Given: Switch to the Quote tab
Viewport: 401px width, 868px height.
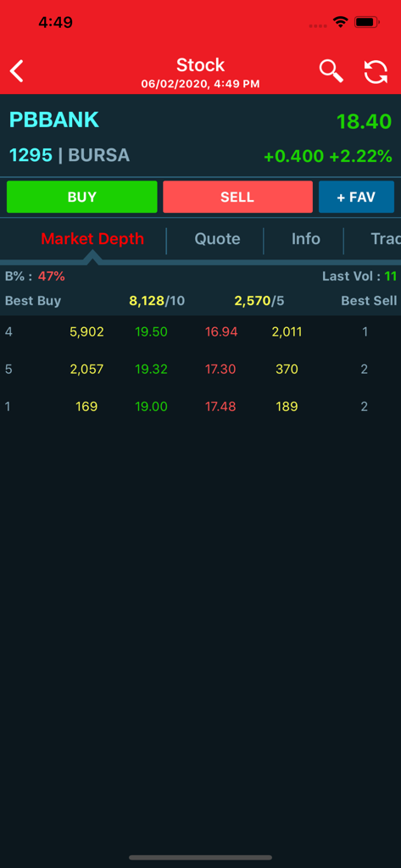Looking at the screenshot, I should click(x=217, y=238).
